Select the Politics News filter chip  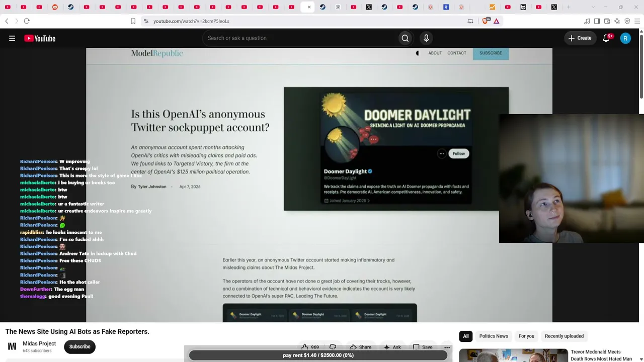[x=494, y=336]
